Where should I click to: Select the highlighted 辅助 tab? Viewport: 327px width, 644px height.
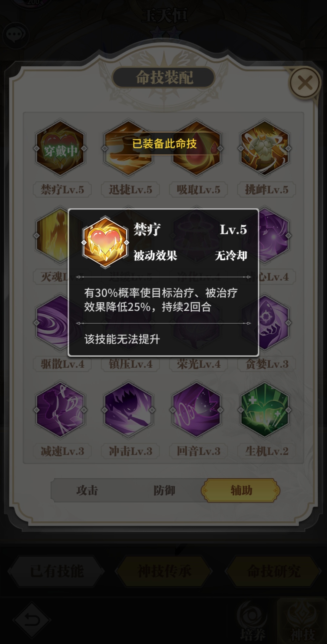pos(241,490)
